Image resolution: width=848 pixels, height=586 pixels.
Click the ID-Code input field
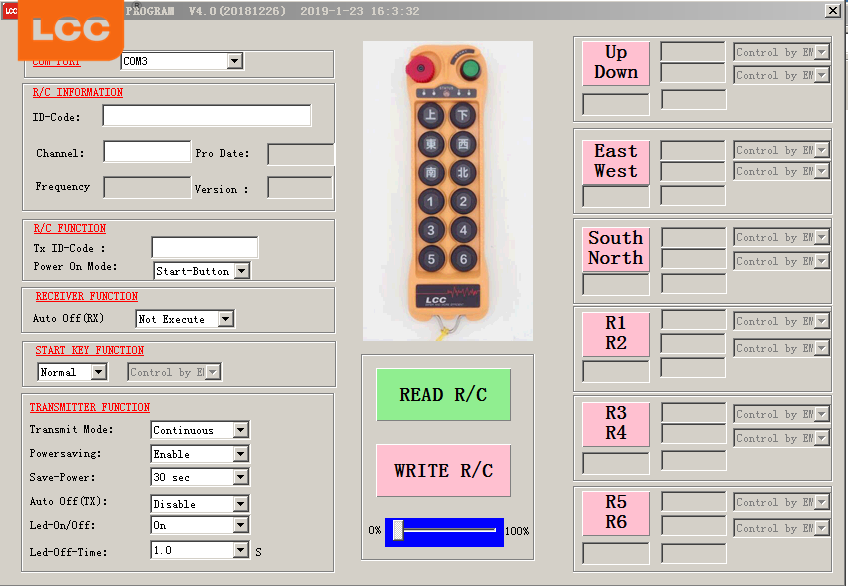pyautogui.click(x=206, y=116)
